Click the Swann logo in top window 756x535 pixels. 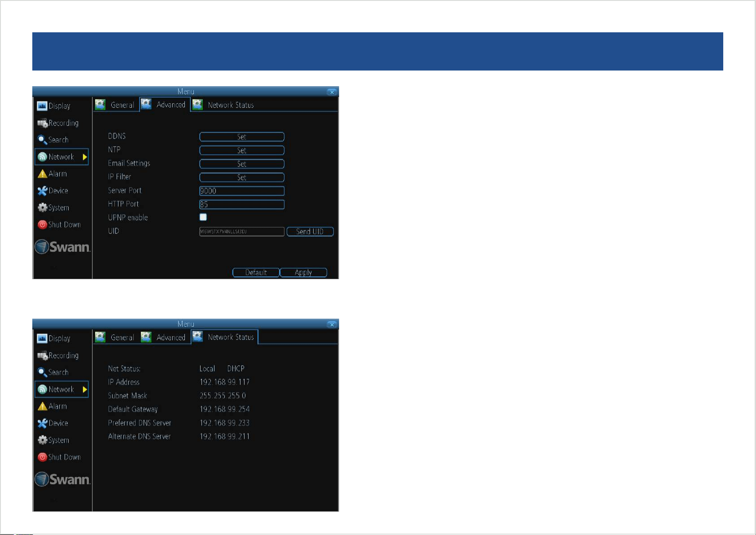63,247
